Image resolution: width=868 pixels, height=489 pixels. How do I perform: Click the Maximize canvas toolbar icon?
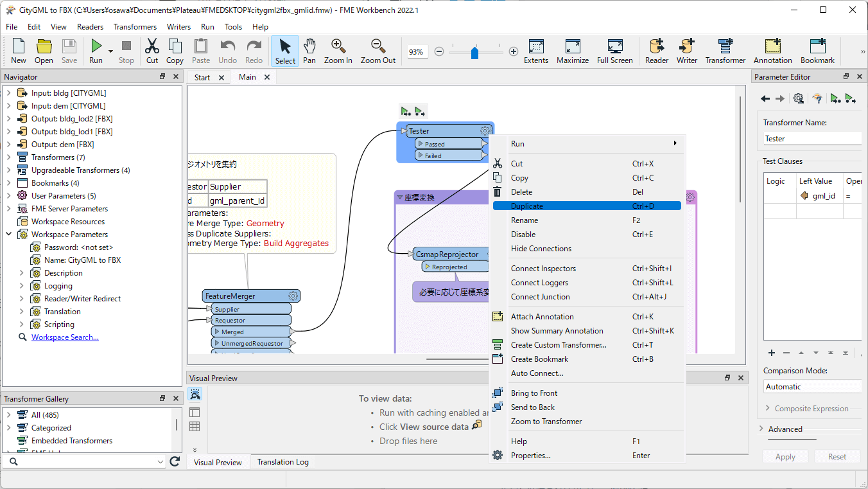point(573,46)
